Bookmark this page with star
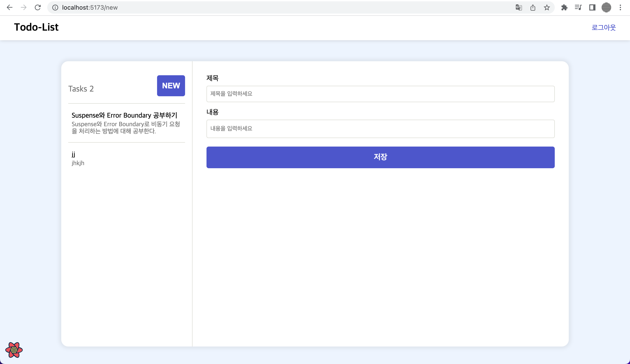 [x=547, y=7]
